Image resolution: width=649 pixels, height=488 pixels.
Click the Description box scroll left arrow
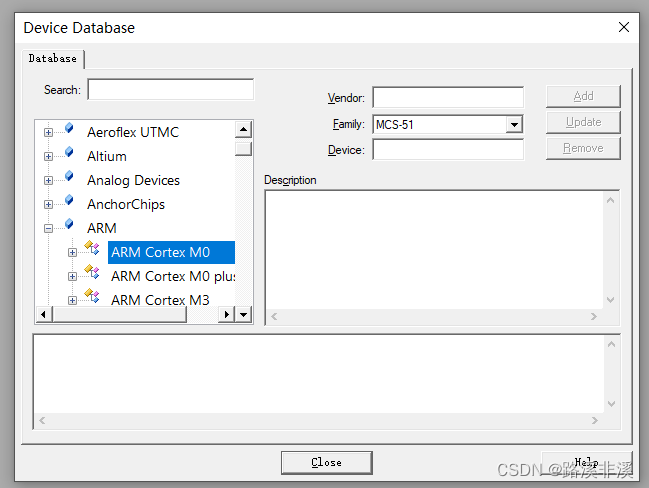274,317
